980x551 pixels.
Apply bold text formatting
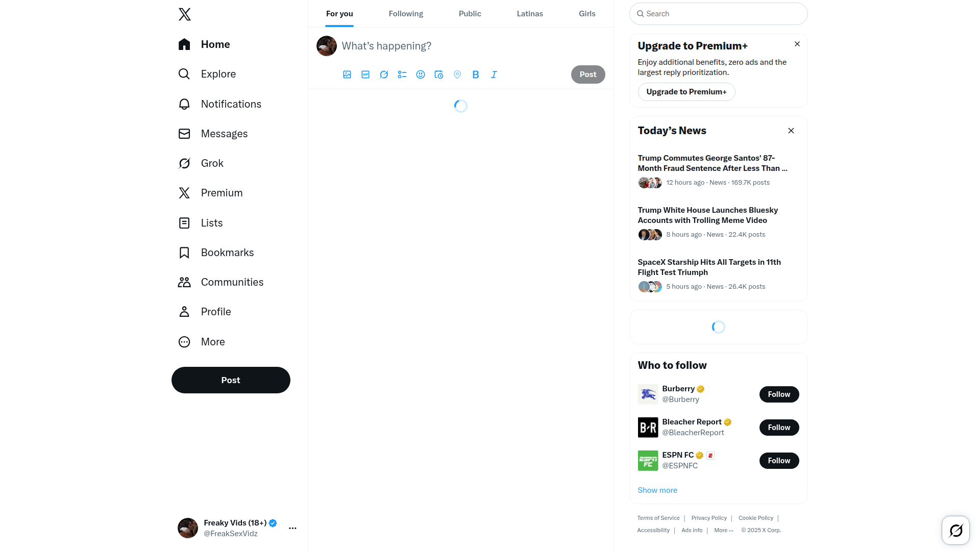click(x=476, y=74)
